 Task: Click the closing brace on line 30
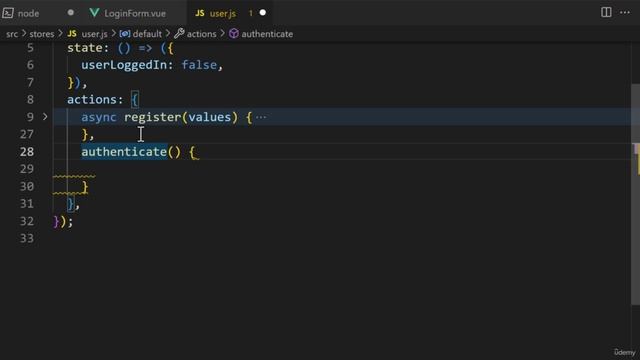point(85,187)
